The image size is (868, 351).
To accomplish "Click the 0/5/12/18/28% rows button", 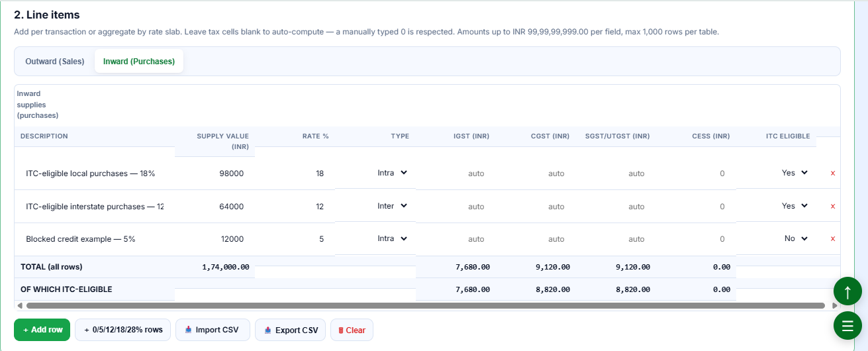I will (x=123, y=330).
